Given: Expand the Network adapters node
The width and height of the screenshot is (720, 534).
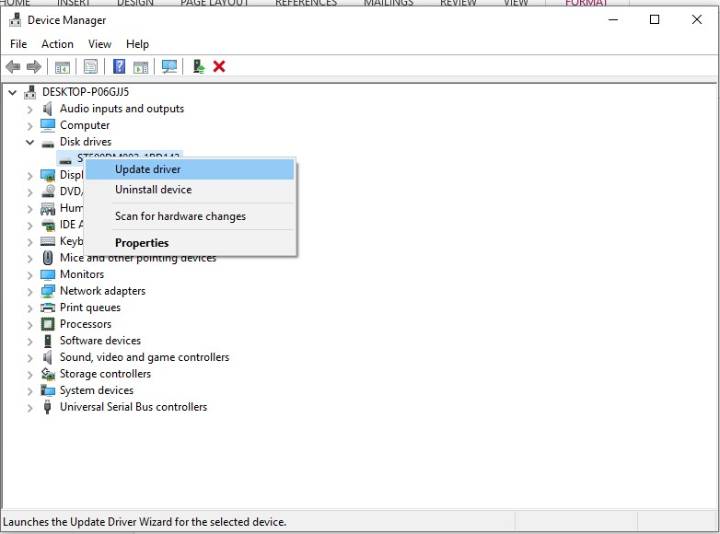Looking at the screenshot, I should (30, 292).
